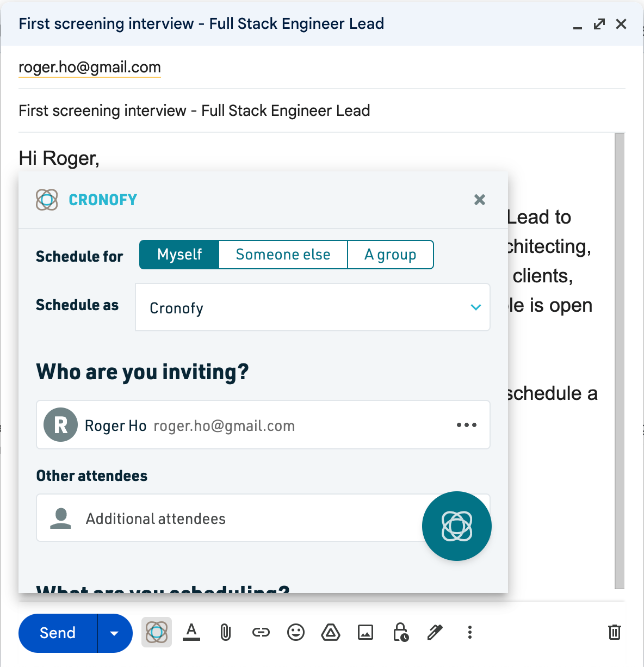This screenshot has height=667, width=644.
Task: Close the Cronofy scheduling panel
Action: click(x=480, y=200)
